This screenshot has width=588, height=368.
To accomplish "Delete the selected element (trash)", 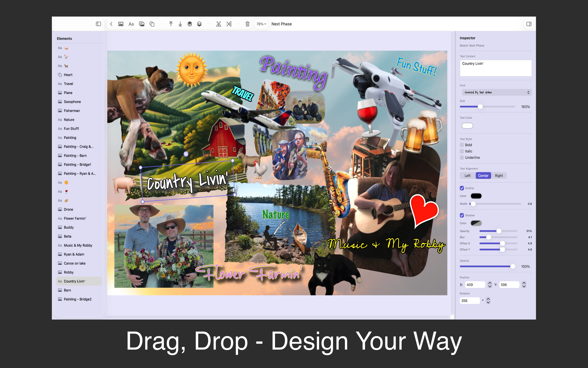I will [x=247, y=24].
